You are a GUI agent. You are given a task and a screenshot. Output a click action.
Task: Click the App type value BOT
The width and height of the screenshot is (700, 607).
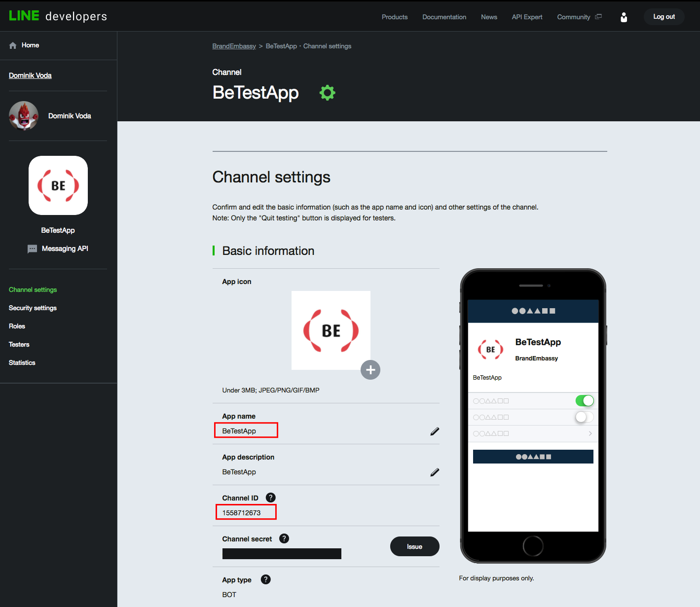click(x=229, y=595)
